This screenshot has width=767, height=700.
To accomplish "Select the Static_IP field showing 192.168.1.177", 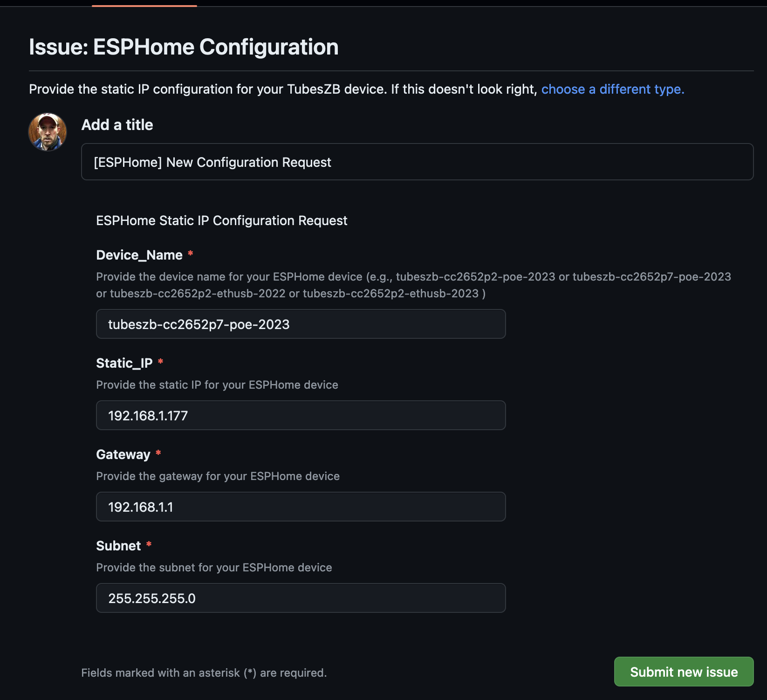I will click(301, 415).
